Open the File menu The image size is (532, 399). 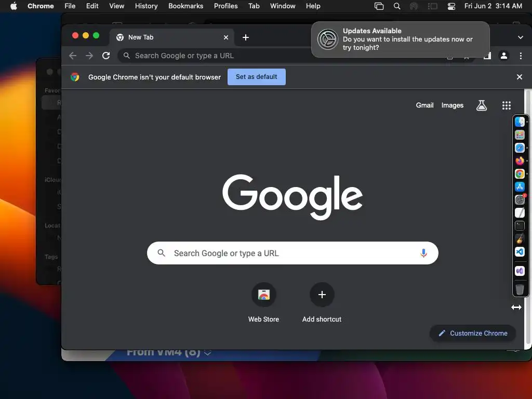(70, 6)
